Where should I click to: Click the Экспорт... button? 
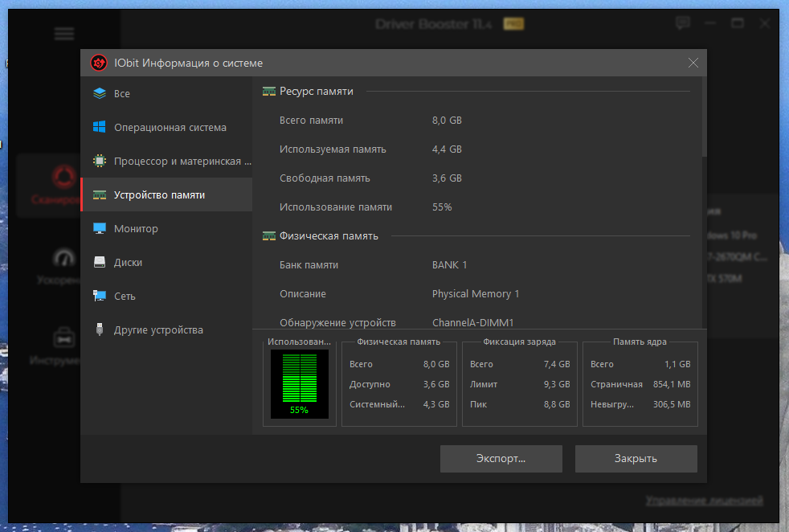tap(501, 459)
